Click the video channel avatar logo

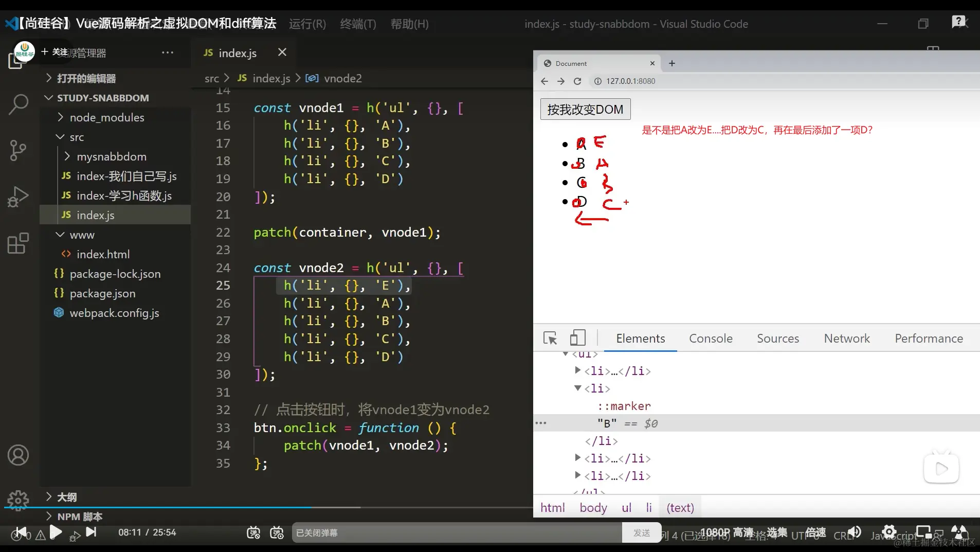point(24,51)
